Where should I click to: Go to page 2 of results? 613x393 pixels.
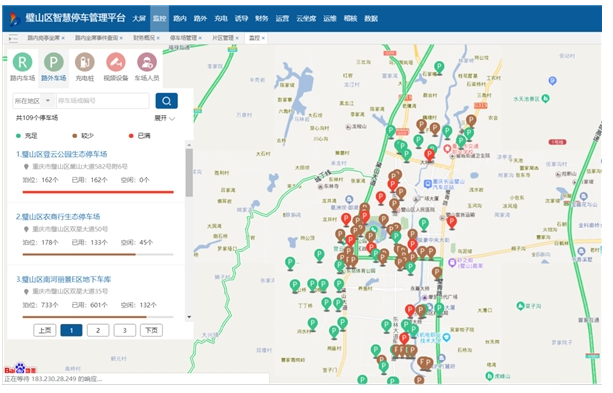click(98, 330)
